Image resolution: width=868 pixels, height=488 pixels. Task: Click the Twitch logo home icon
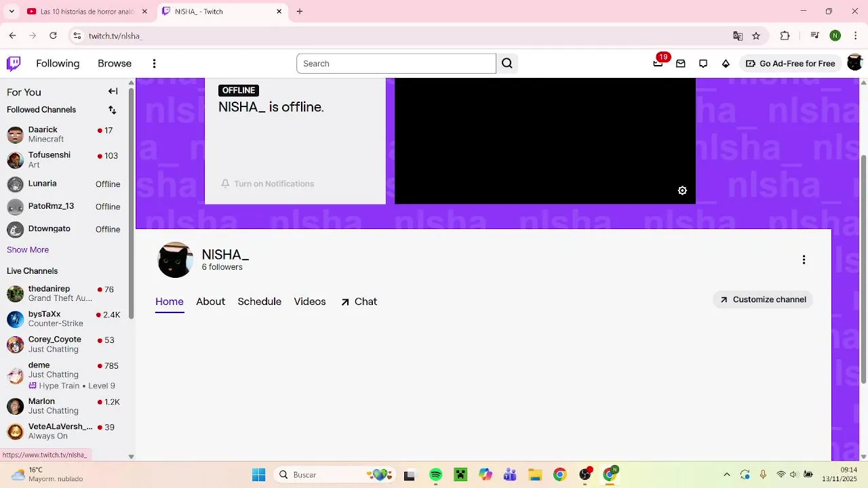click(14, 64)
